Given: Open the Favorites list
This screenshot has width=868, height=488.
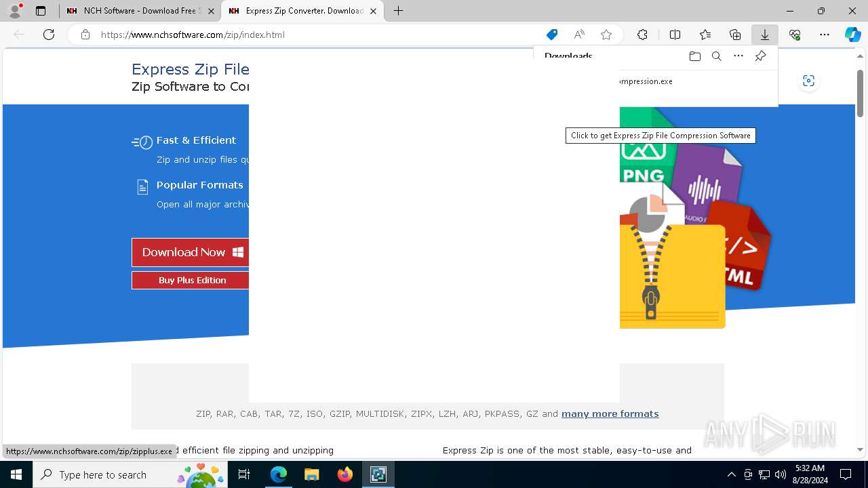Looking at the screenshot, I should pos(705,35).
